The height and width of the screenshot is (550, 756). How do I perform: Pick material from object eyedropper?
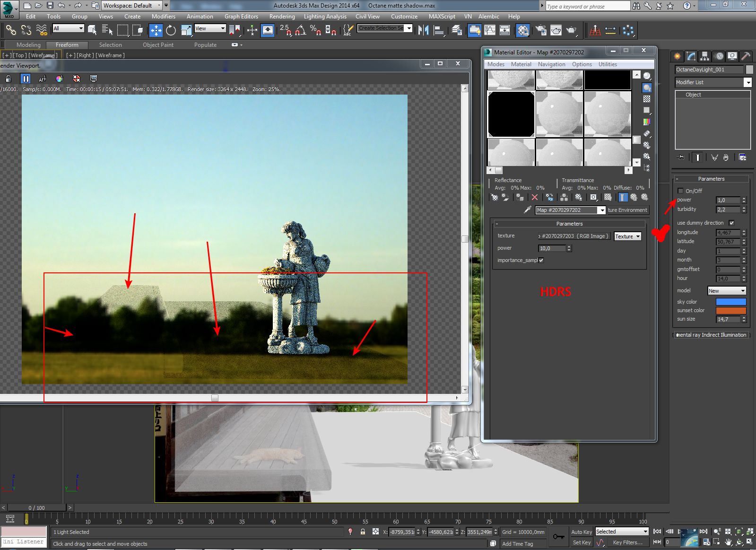[x=528, y=210]
